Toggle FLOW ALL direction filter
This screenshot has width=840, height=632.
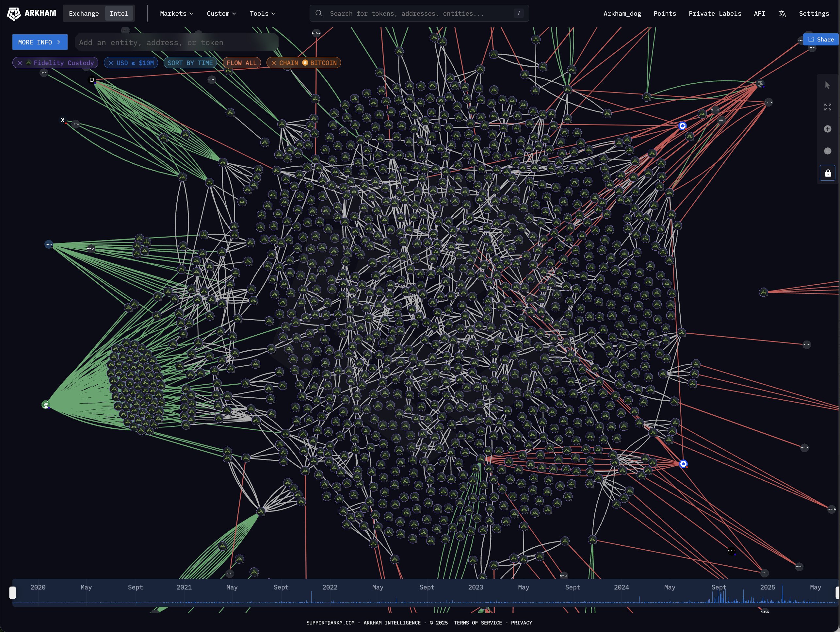(242, 63)
